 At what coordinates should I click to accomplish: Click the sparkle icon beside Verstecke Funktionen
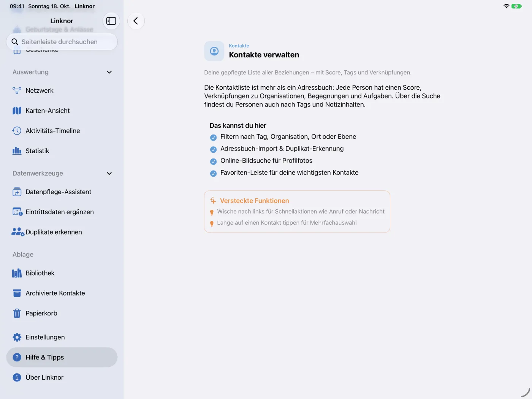pos(213,201)
